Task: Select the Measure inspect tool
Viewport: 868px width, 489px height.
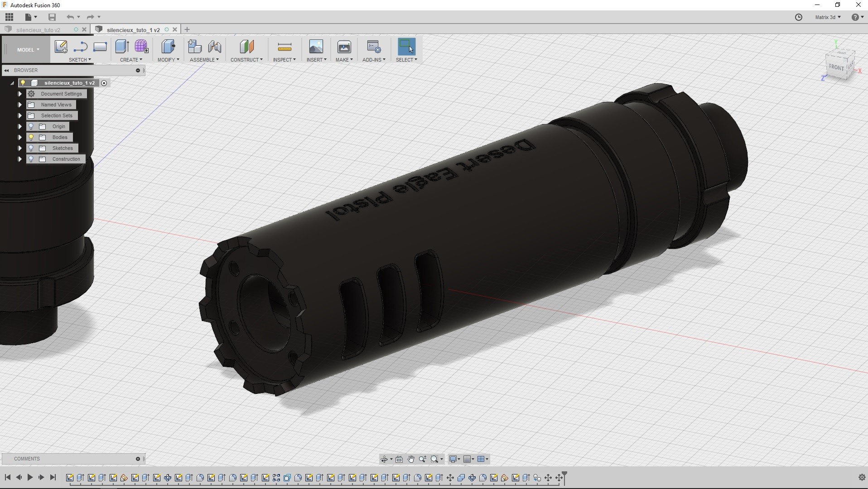Action: pos(285,47)
